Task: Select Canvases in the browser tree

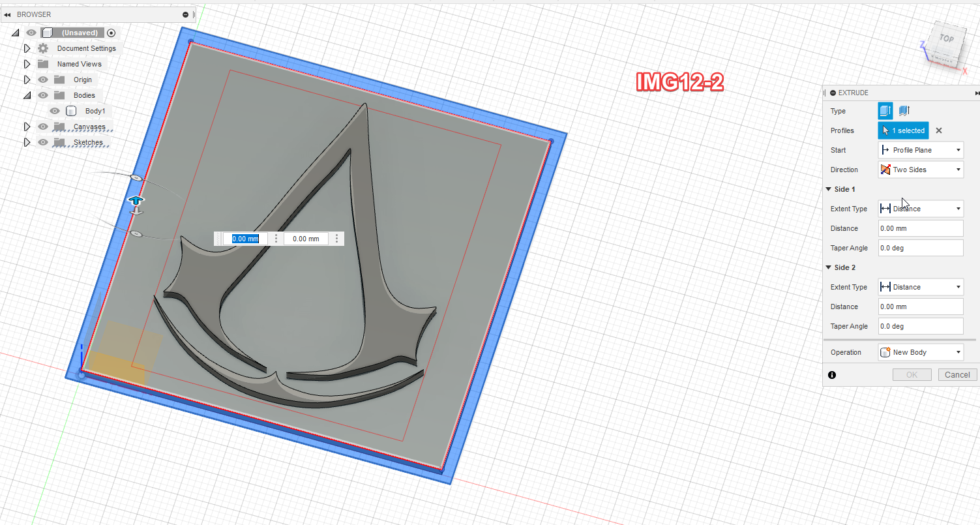Action: [x=89, y=127]
